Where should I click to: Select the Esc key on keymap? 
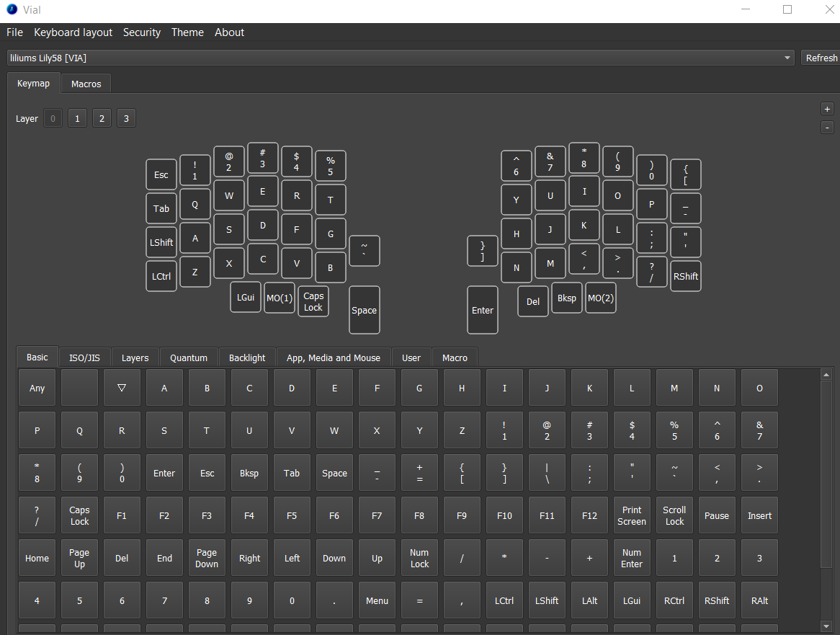161,174
